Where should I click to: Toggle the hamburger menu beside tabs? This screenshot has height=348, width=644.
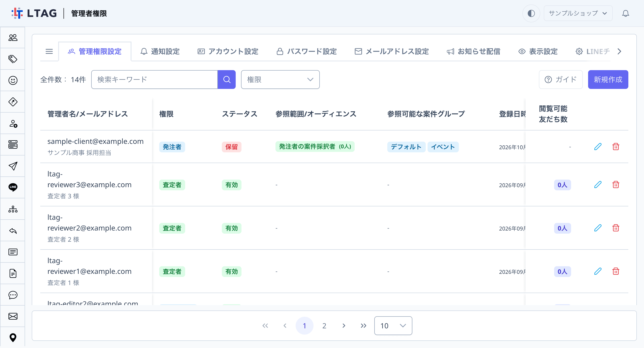[49, 51]
